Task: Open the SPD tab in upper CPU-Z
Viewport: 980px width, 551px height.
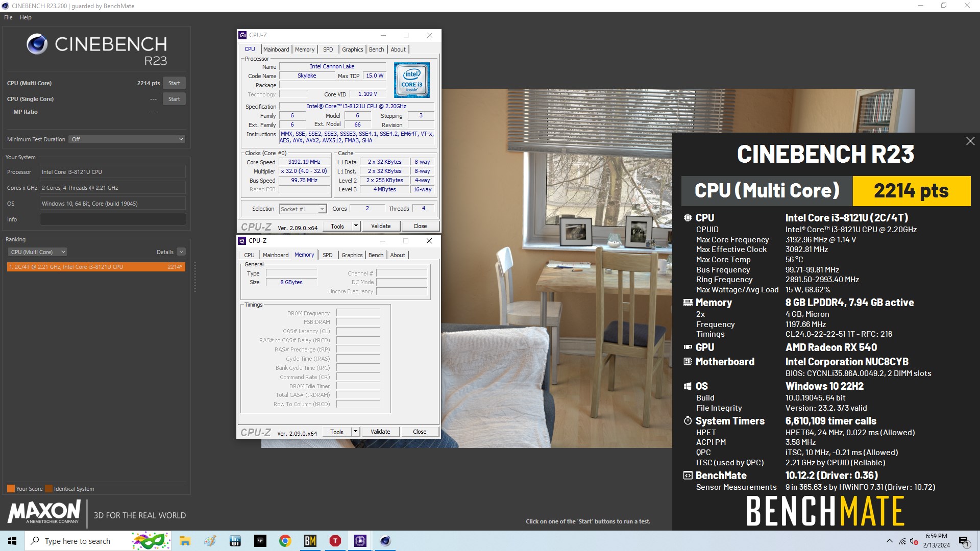Action: point(328,49)
